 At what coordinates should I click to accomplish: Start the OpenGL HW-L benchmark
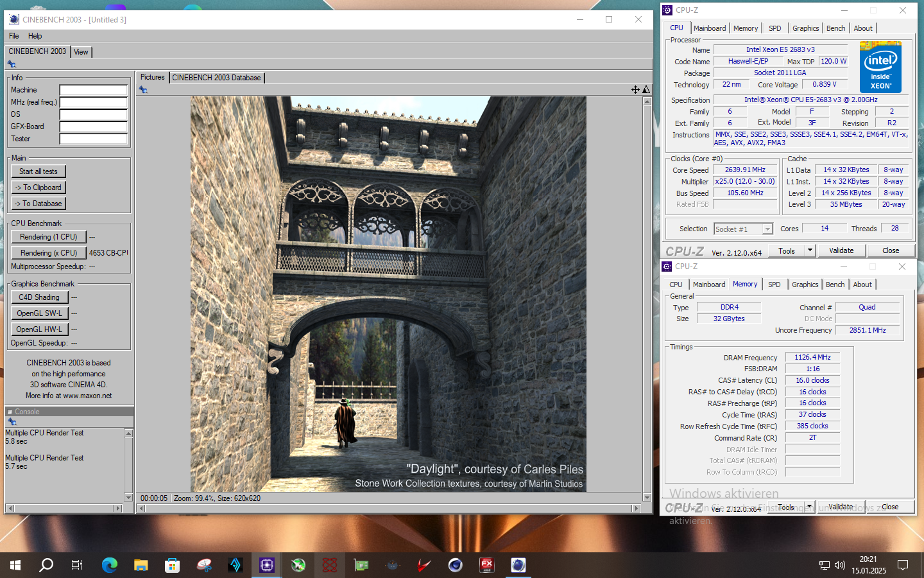(39, 329)
